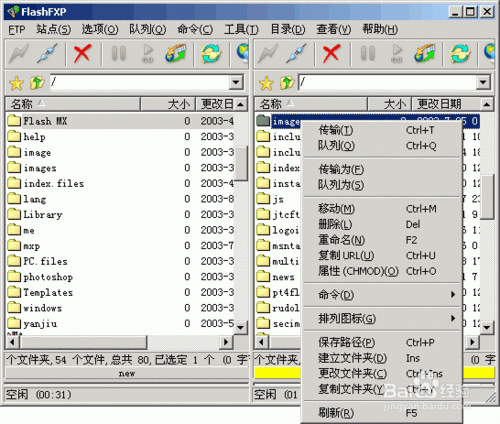Viewport: 500px width, 424px height.
Task: Click the left pane connect lightning icon
Action: [19, 53]
